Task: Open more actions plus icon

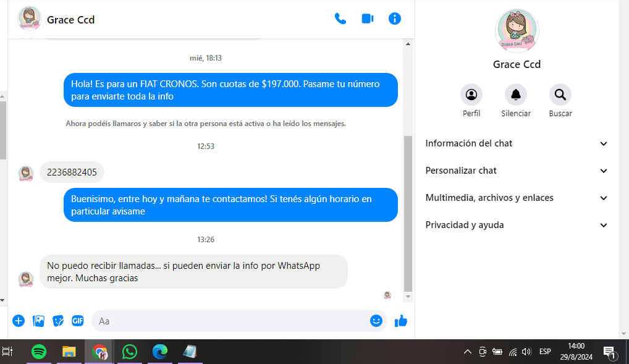Action: tap(19, 321)
